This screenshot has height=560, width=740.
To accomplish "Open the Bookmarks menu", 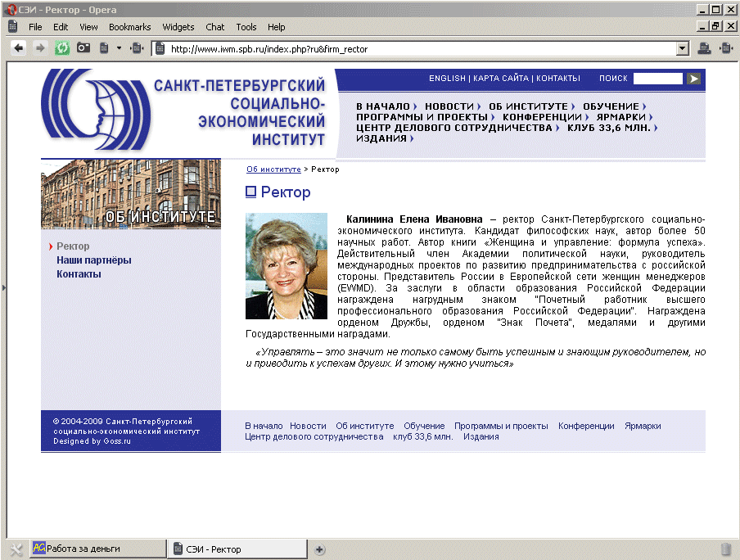I will pyautogui.click(x=130, y=27).
